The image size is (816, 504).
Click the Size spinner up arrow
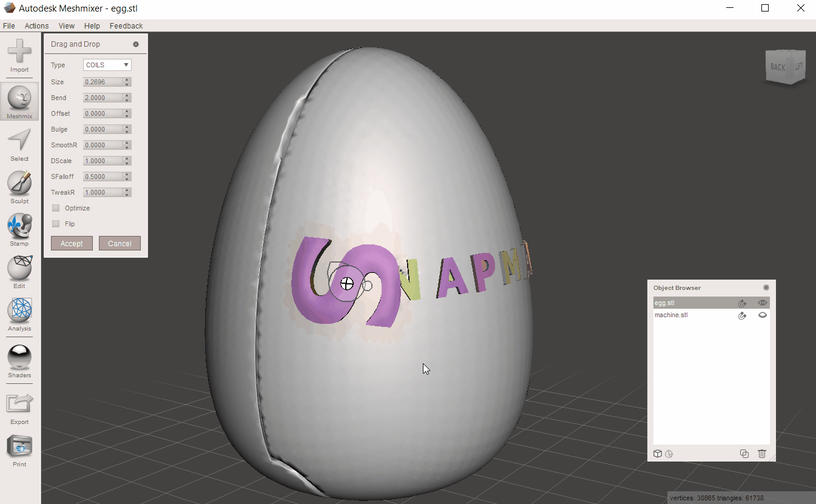[x=127, y=79]
